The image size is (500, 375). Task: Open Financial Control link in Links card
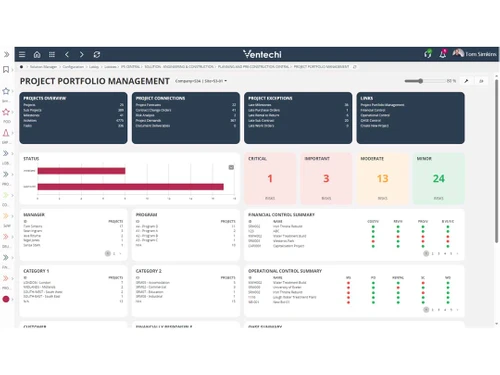[x=373, y=110]
